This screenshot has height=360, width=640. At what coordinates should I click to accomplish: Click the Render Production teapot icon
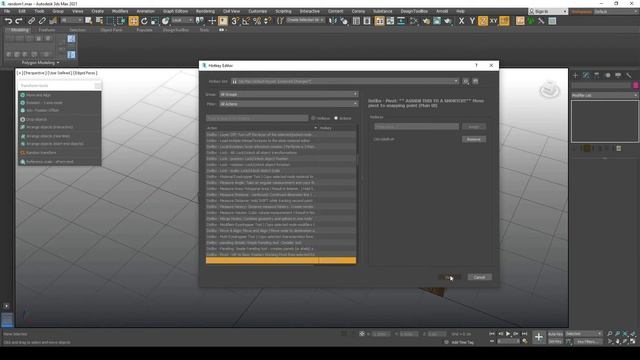pyautogui.click(x=448, y=21)
